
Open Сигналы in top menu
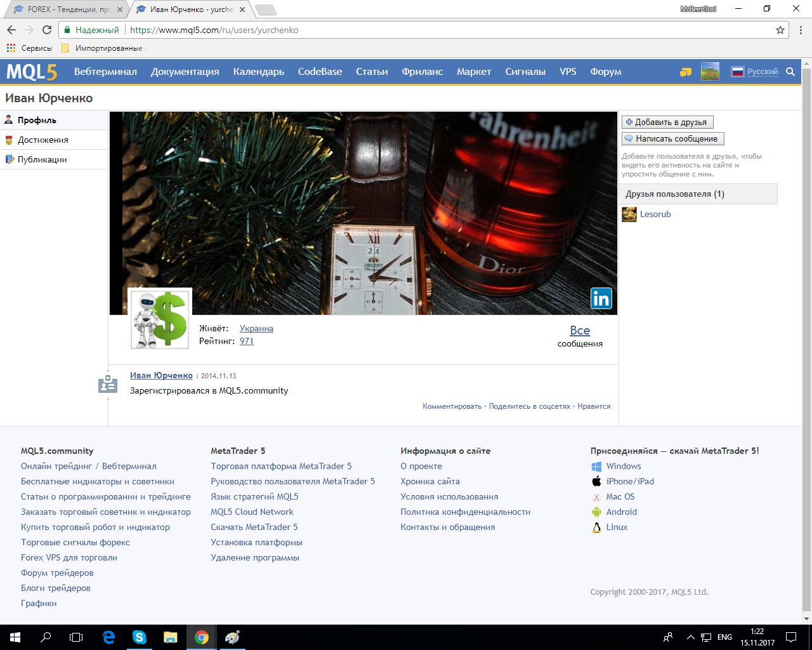(x=525, y=72)
